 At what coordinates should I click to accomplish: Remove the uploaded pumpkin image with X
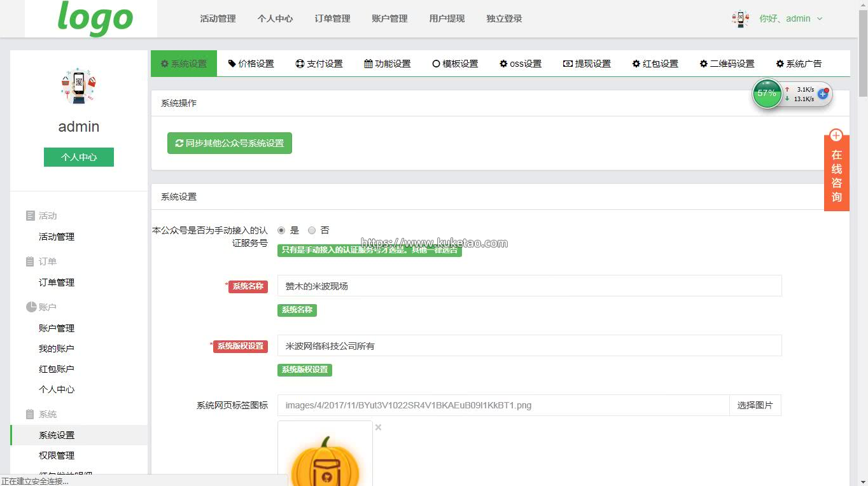(x=378, y=427)
